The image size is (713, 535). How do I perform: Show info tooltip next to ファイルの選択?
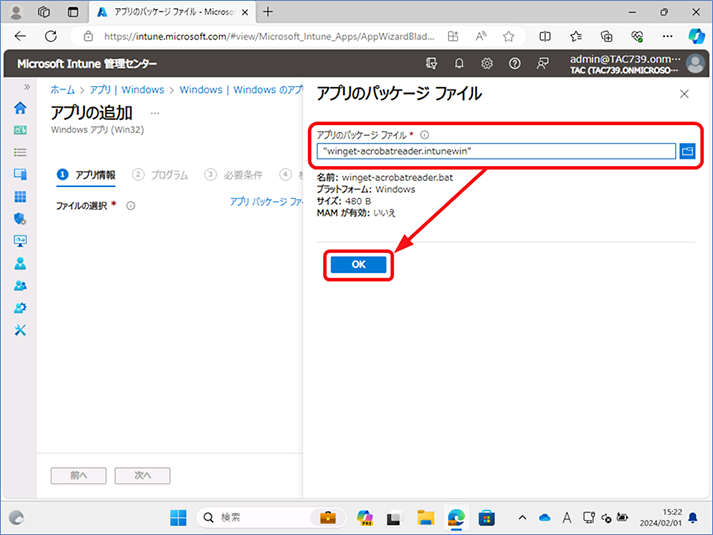(x=131, y=206)
